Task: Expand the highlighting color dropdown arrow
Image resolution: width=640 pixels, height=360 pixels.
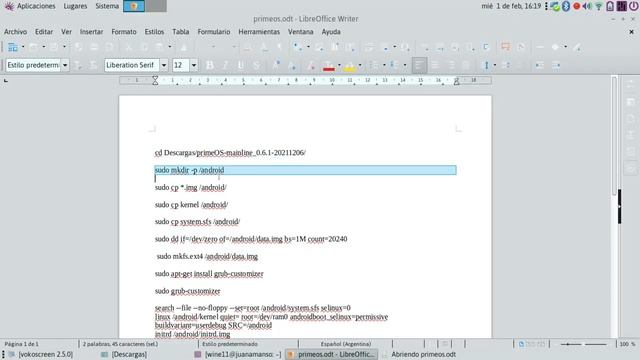Action: pyautogui.click(x=360, y=65)
